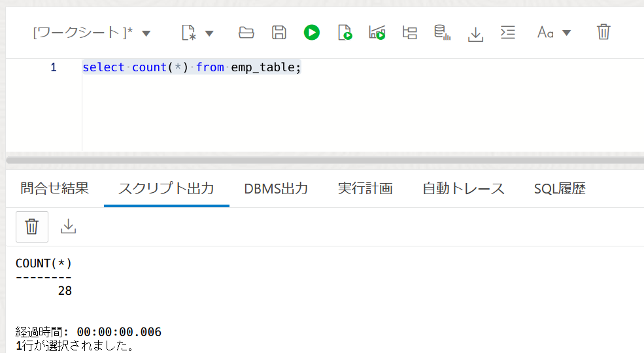Viewport: 644px width, 353px height.
Task: Switch to the 問合せ結果 tab
Action: [x=55, y=188]
